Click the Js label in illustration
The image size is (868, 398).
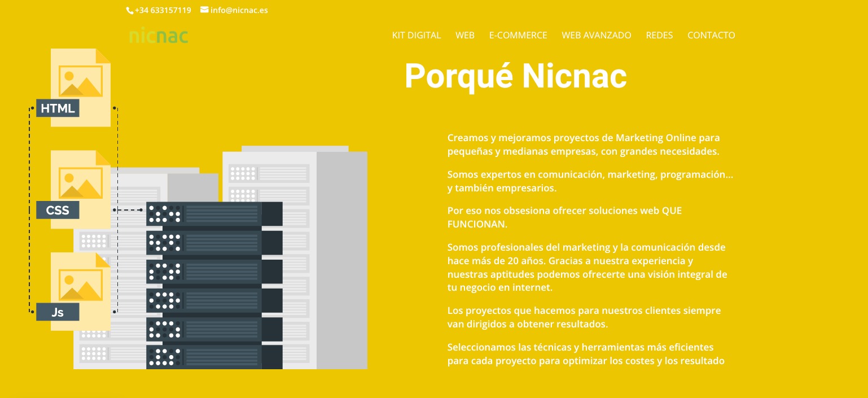(x=58, y=312)
